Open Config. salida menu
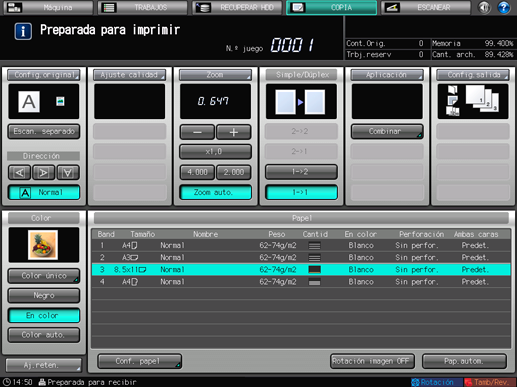Viewport: 517px width, 387px height. tap(473, 75)
